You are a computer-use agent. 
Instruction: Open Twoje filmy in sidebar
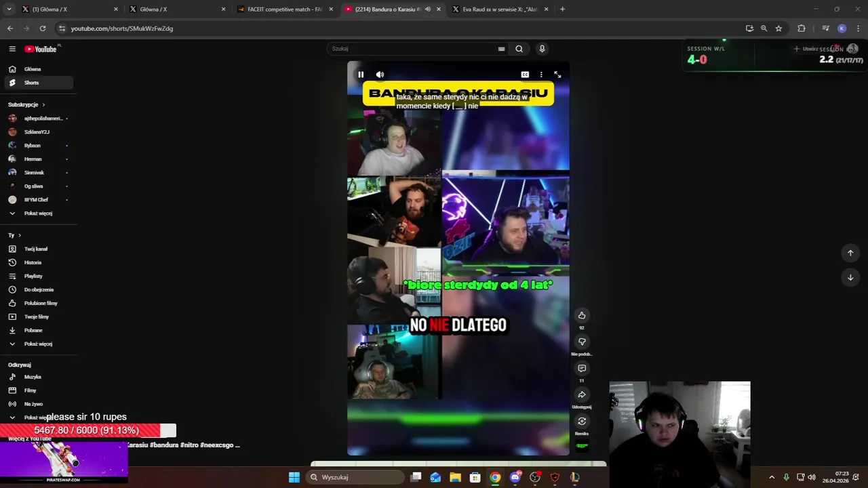(39, 317)
